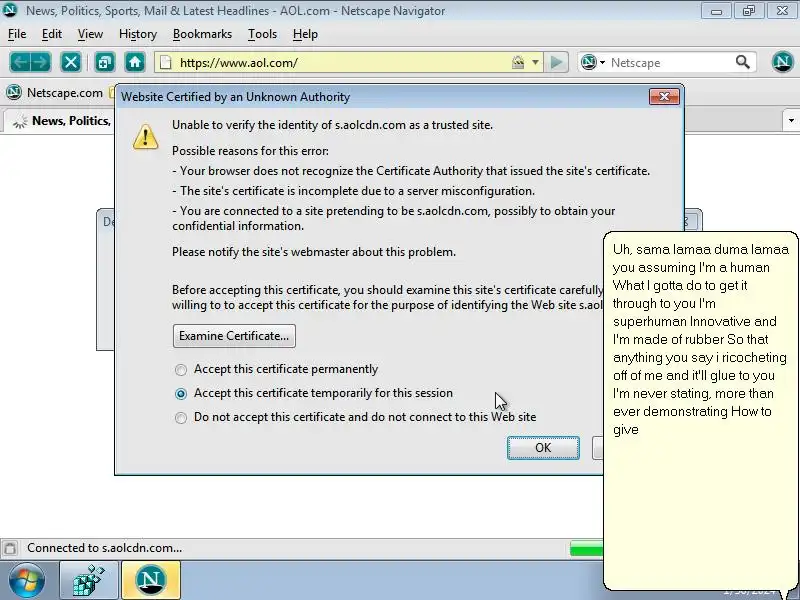Open the address bar history dropdown

[x=535, y=63]
